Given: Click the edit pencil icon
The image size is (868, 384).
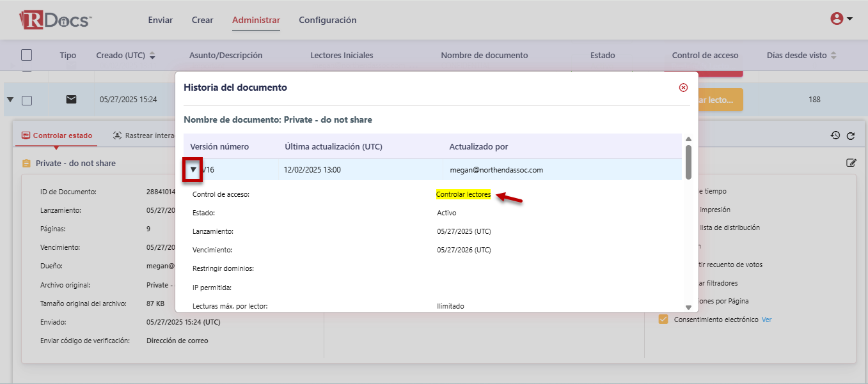Looking at the screenshot, I should [851, 163].
